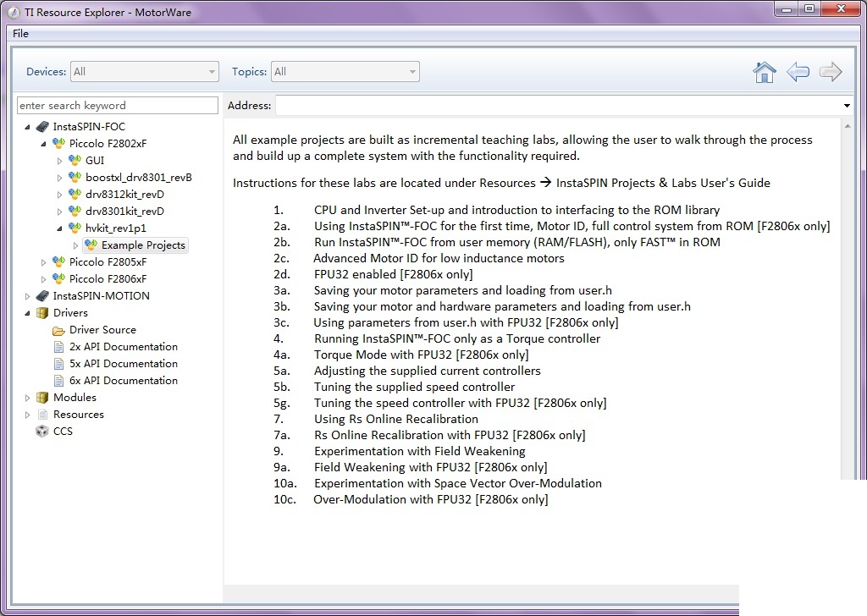Select the Driver Source item
This screenshot has width=867, height=616.
tap(102, 330)
